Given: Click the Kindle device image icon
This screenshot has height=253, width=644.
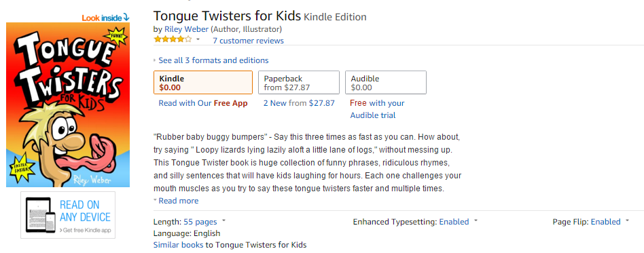Looking at the screenshot, I should [41, 215].
